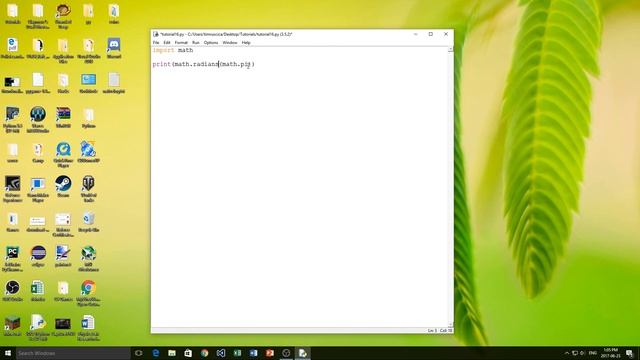Close the IDLE editor window

pos(446,34)
